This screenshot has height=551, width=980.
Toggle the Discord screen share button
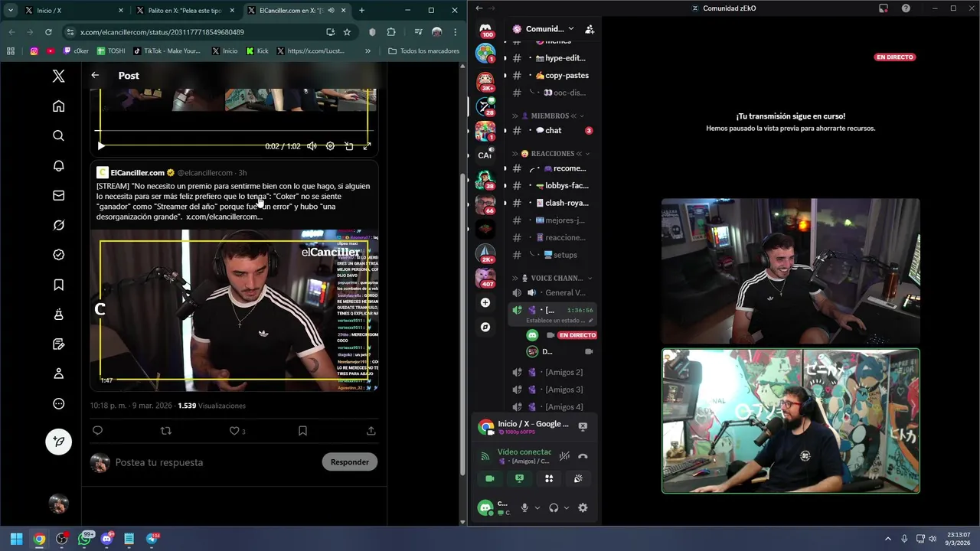tap(519, 478)
